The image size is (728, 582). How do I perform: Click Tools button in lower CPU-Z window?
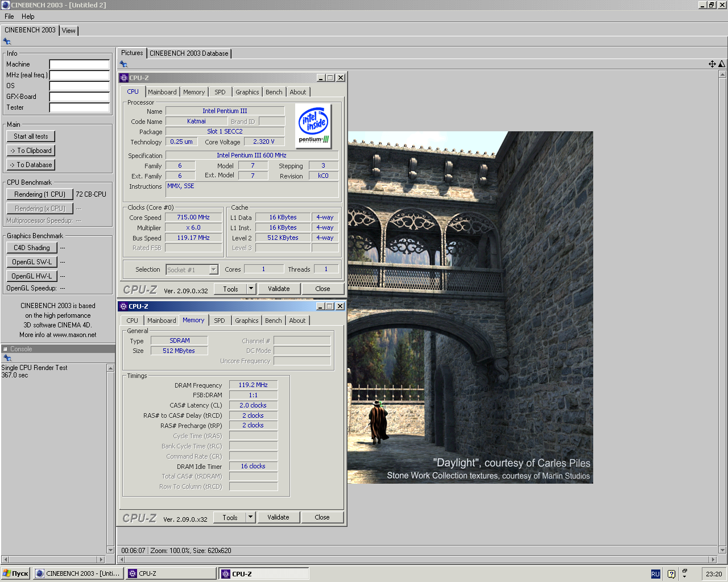[x=230, y=518]
